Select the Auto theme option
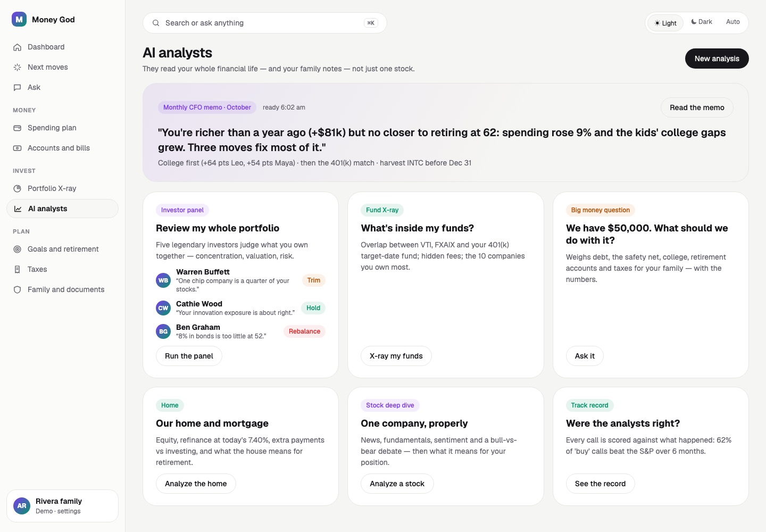The width and height of the screenshot is (766, 532). click(733, 22)
